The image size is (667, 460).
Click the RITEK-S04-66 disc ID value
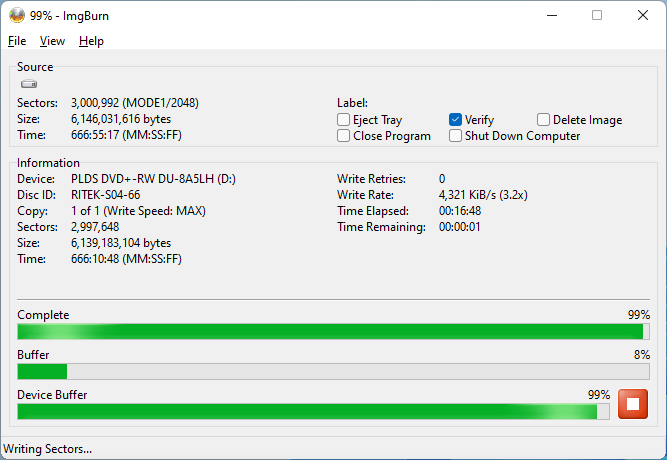tap(106, 195)
